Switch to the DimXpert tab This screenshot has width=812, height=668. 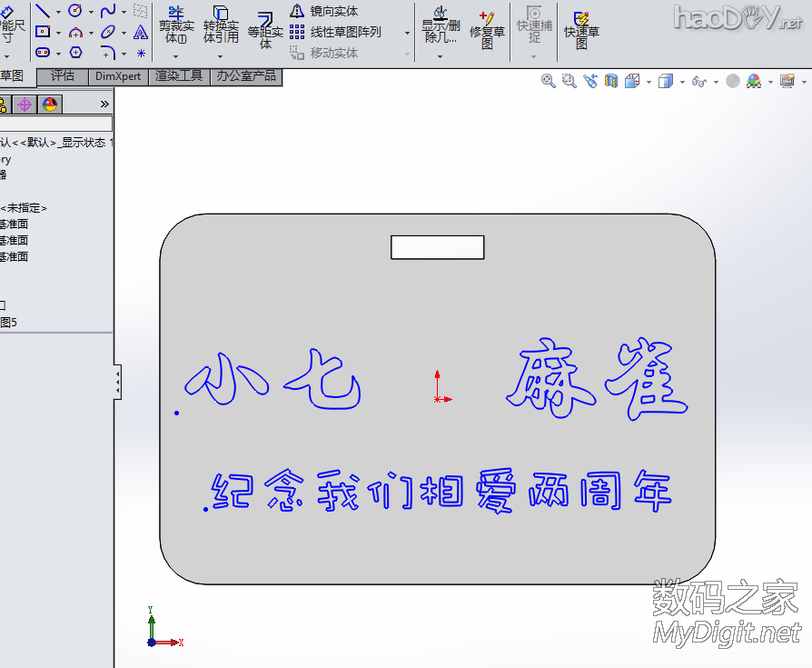pyautogui.click(x=118, y=76)
